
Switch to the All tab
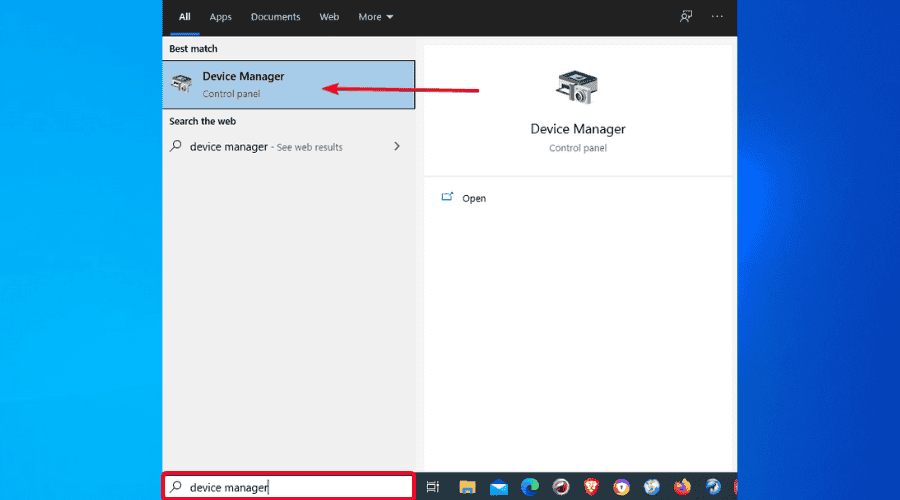point(184,17)
